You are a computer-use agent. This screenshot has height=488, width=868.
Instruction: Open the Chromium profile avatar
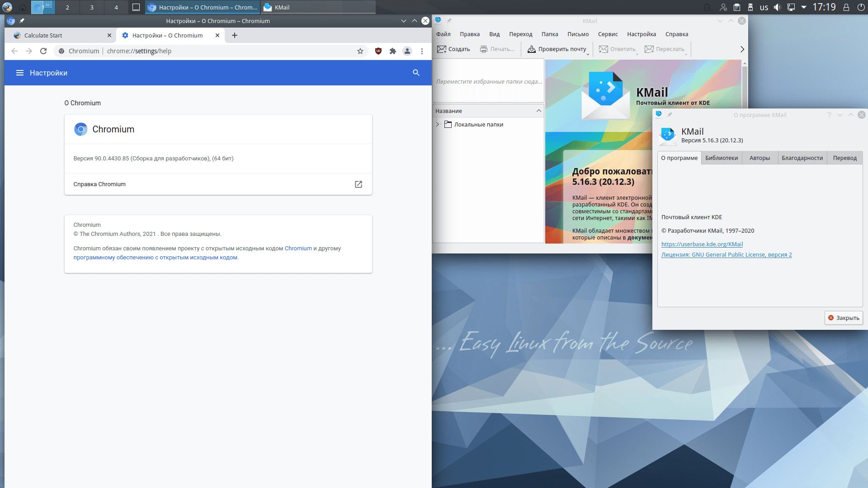point(407,51)
